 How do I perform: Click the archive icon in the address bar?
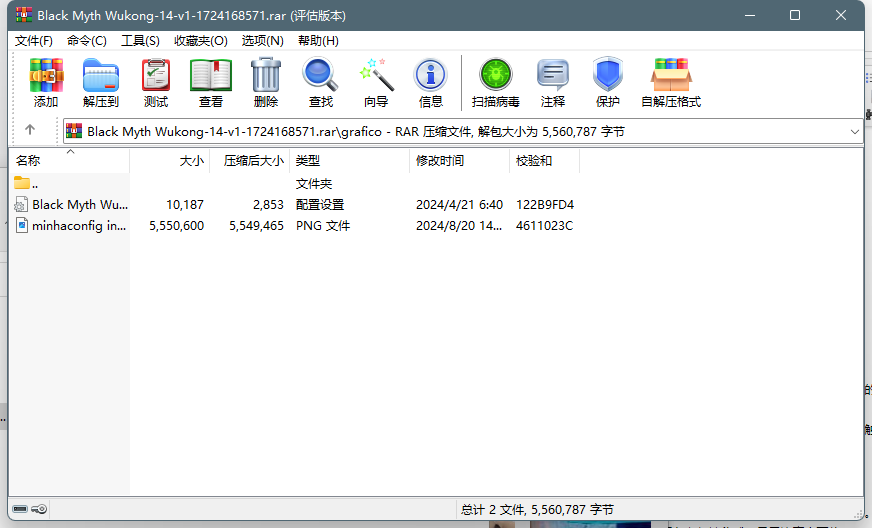[x=74, y=131]
